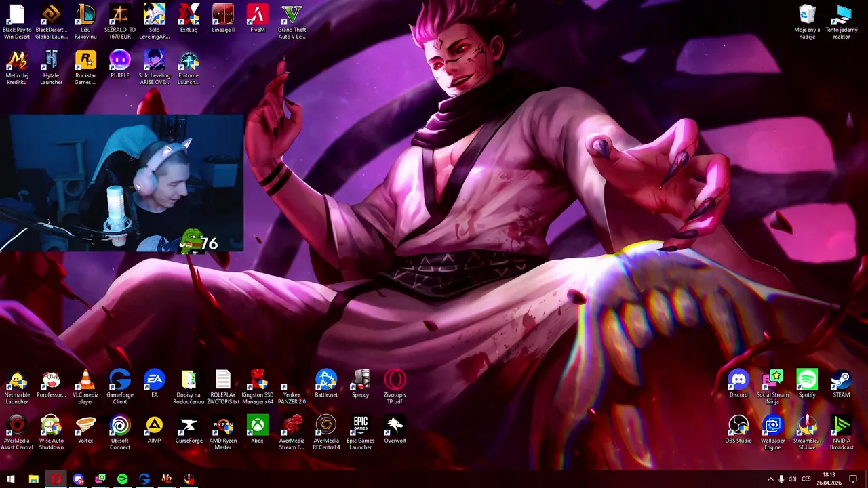Viewport: 868px width, 488px height.
Task: Open the notification action center
Action: point(853,479)
